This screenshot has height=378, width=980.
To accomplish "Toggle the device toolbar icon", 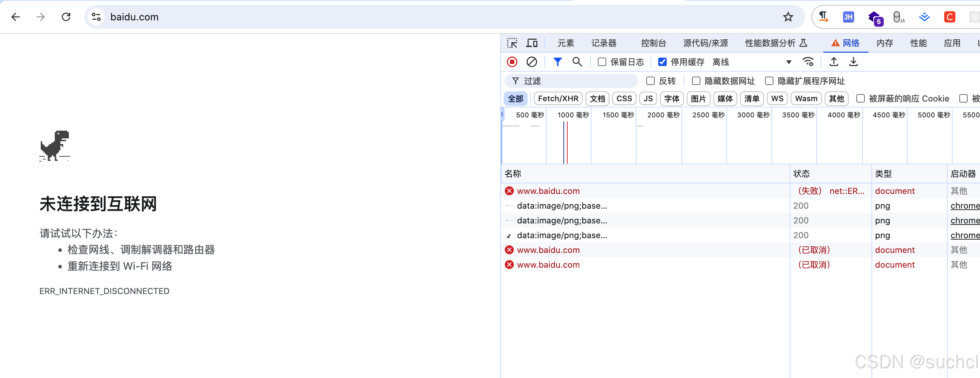I will tap(532, 43).
